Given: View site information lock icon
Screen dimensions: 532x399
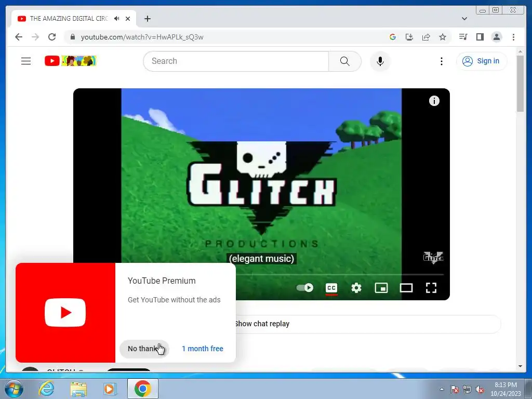Looking at the screenshot, I should (x=73, y=37).
